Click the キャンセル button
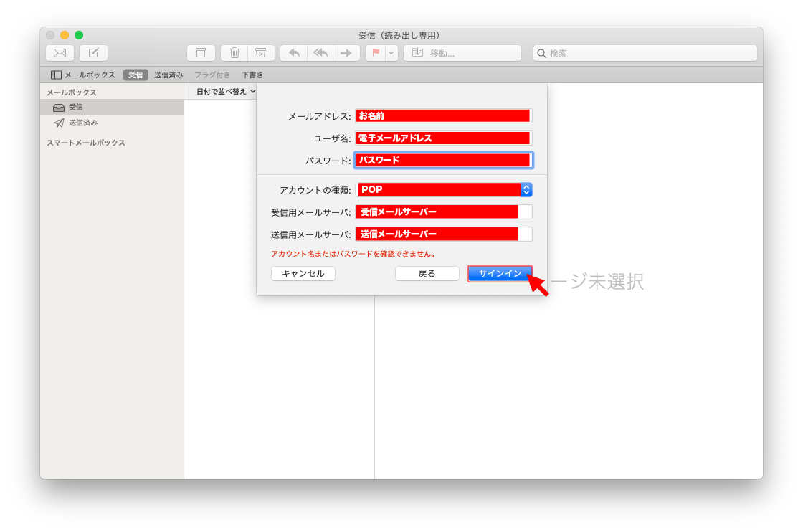The image size is (803, 532). point(303,273)
